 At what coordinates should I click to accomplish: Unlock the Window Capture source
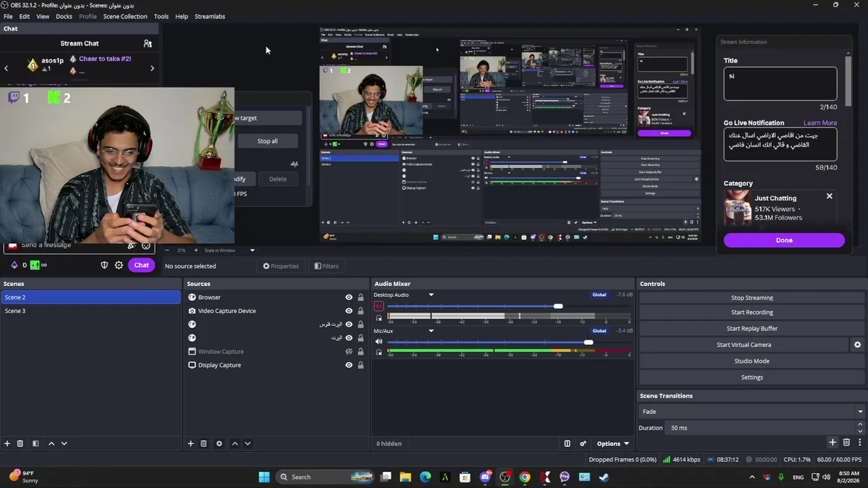click(361, 351)
